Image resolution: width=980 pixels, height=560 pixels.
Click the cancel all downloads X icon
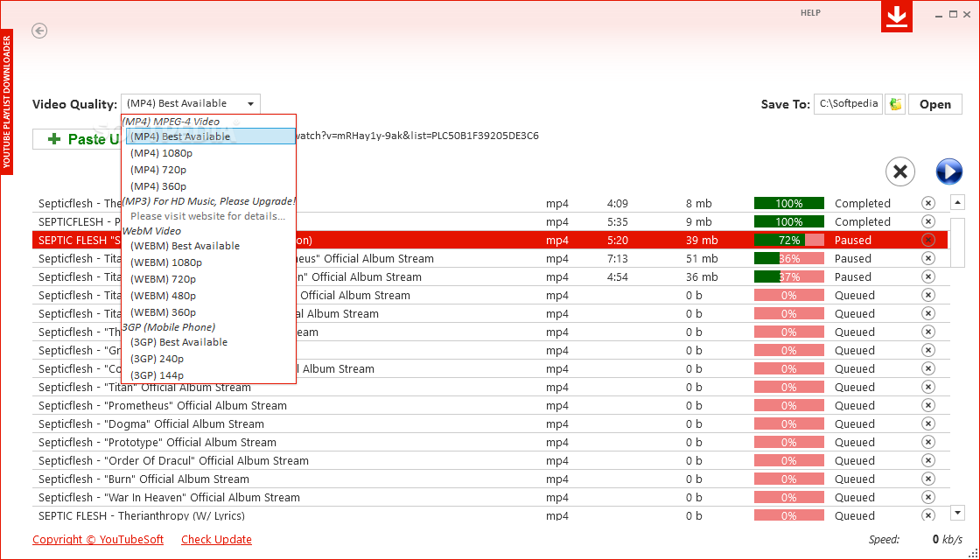pos(900,171)
